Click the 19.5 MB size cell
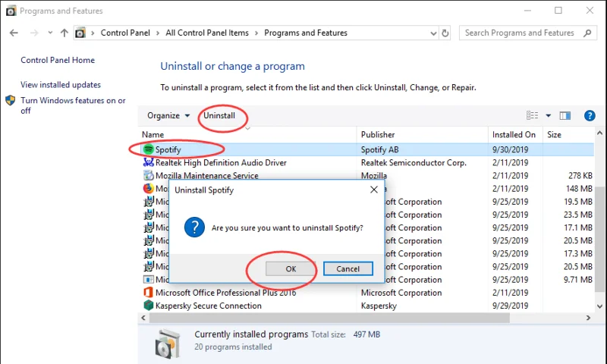Image resolution: width=607 pixels, height=364 pixels. click(x=578, y=202)
